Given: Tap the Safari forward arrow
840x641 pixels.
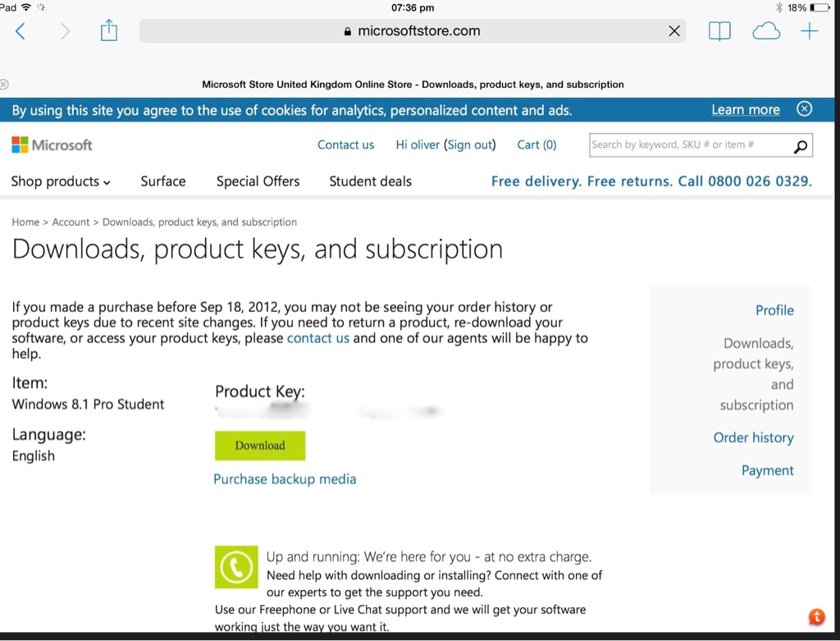Looking at the screenshot, I should [x=65, y=31].
